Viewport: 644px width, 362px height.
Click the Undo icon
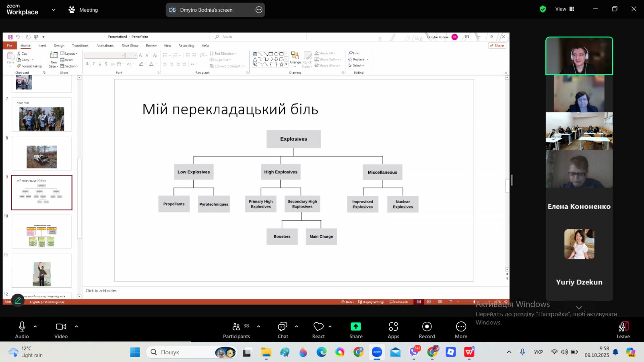(x=18, y=37)
